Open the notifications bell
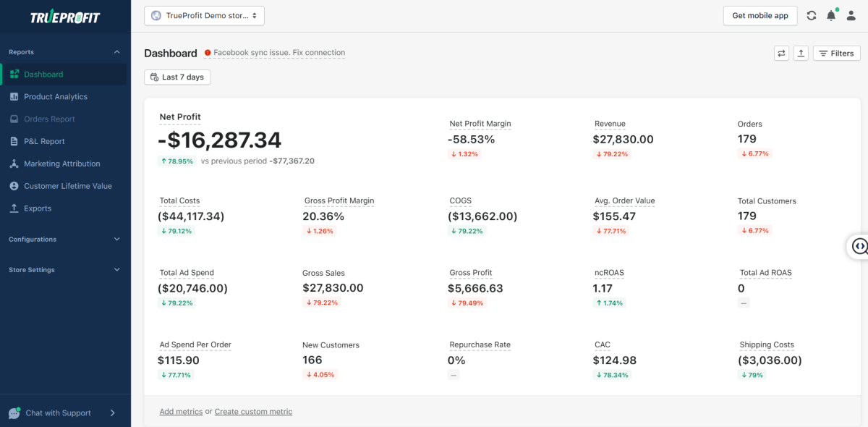The image size is (868, 427). (x=831, y=15)
